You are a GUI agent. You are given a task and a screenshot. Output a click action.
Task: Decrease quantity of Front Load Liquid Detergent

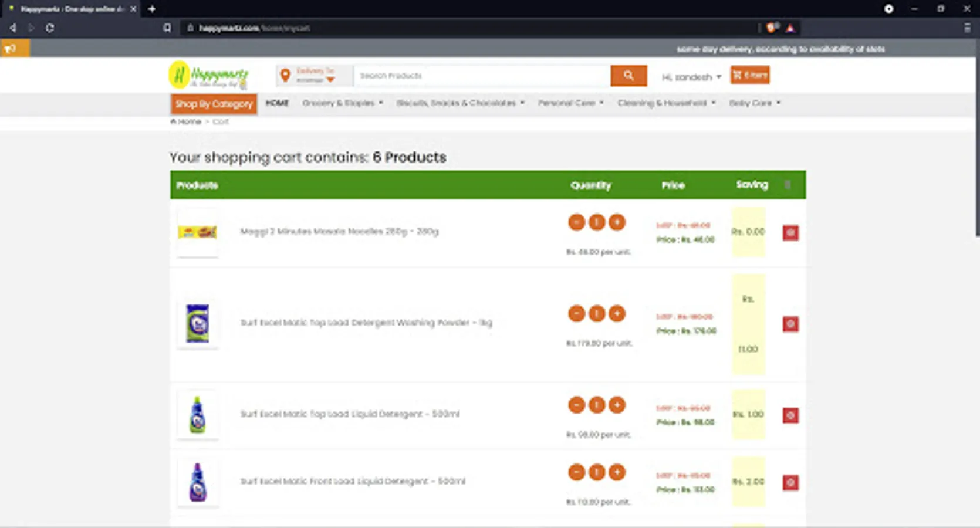[x=577, y=472]
